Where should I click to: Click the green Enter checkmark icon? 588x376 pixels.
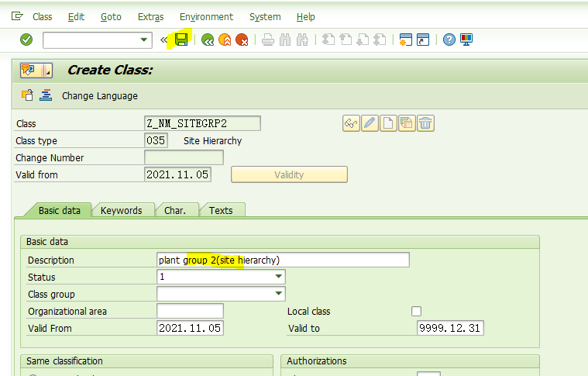tap(26, 40)
